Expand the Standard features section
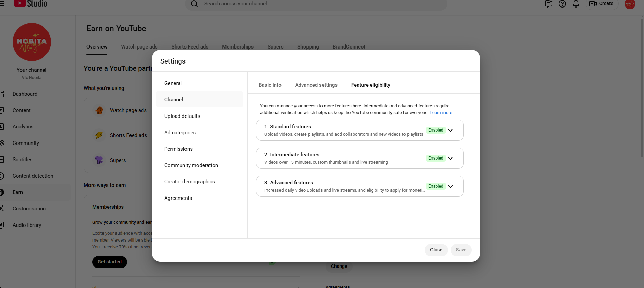The width and height of the screenshot is (644, 288). pos(450,130)
